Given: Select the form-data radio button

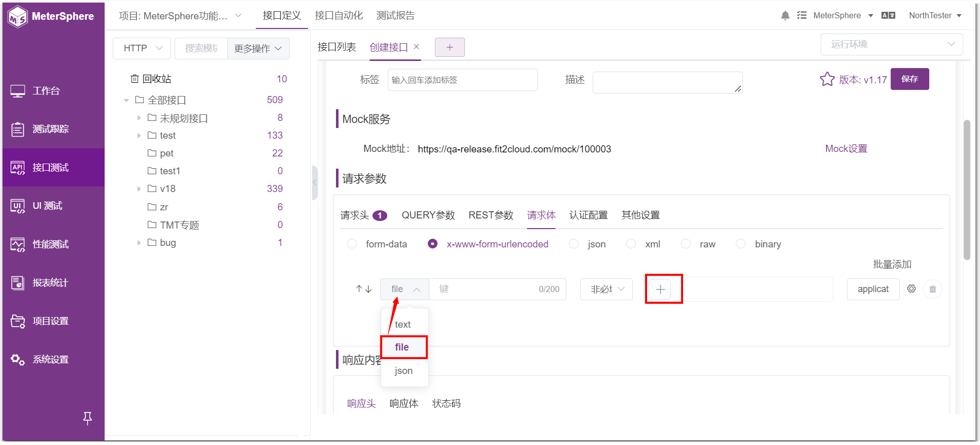Looking at the screenshot, I should coord(352,244).
